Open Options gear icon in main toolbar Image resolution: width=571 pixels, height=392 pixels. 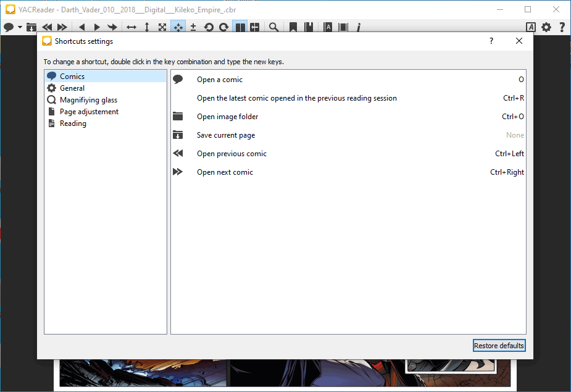pyautogui.click(x=546, y=27)
